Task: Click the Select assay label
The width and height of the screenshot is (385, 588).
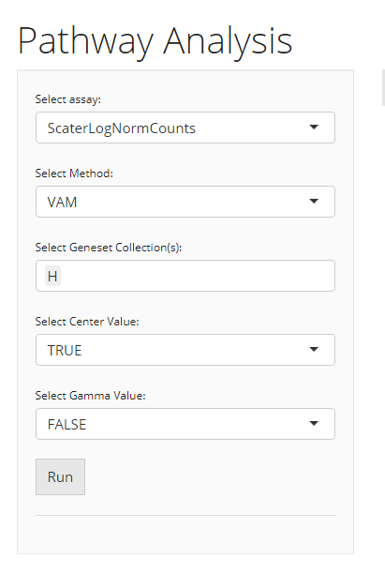Action: coord(68,99)
